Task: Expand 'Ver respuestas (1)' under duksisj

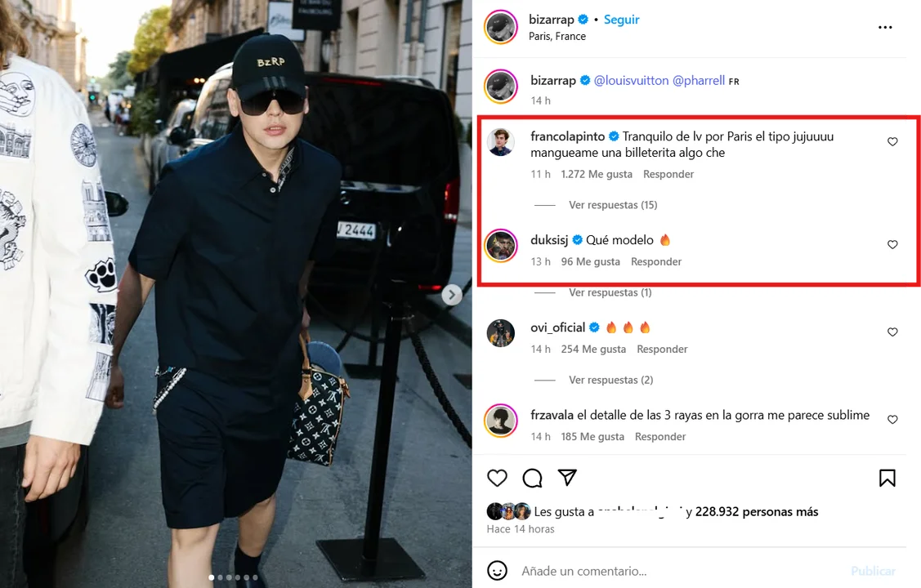Action: pos(610,292)
